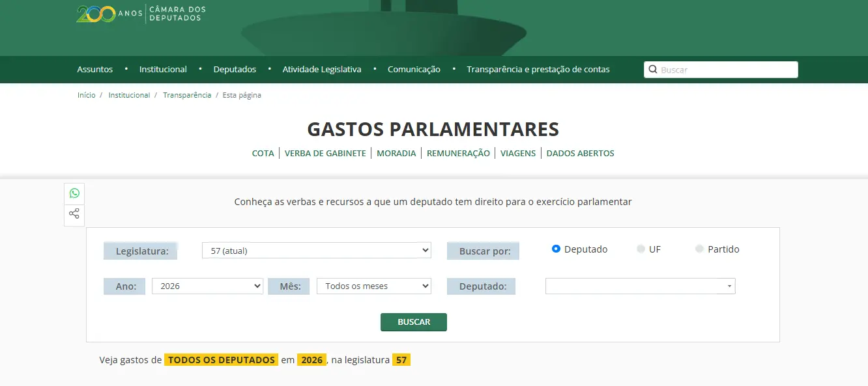Click the Início breadcrumb link
Screen dimensions: 868x386
point(86,95)
